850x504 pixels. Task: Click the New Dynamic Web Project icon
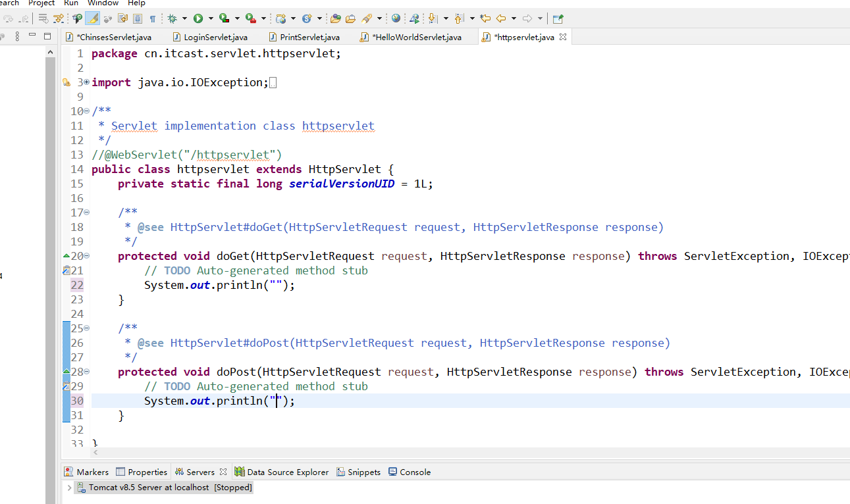click(x=281, y=18)
